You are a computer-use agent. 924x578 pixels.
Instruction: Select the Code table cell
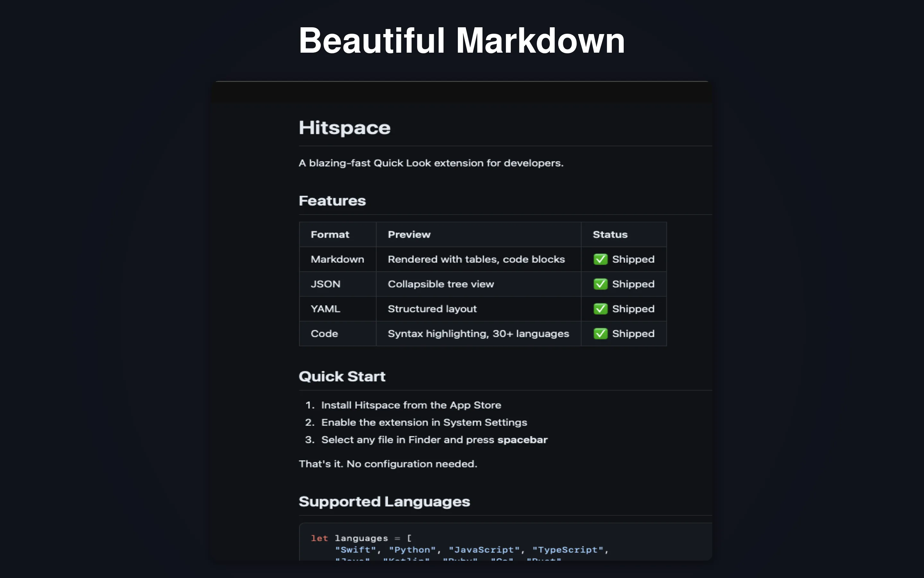[338, 334]
